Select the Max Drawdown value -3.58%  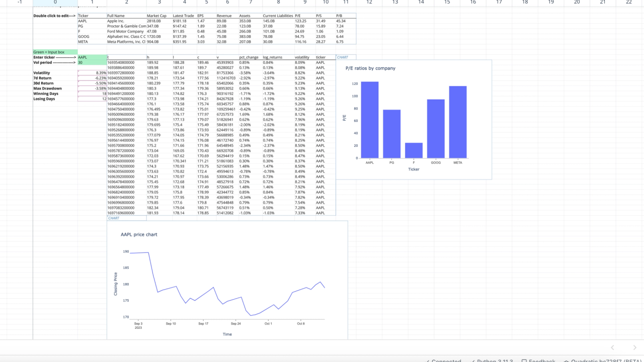point(92,88)
